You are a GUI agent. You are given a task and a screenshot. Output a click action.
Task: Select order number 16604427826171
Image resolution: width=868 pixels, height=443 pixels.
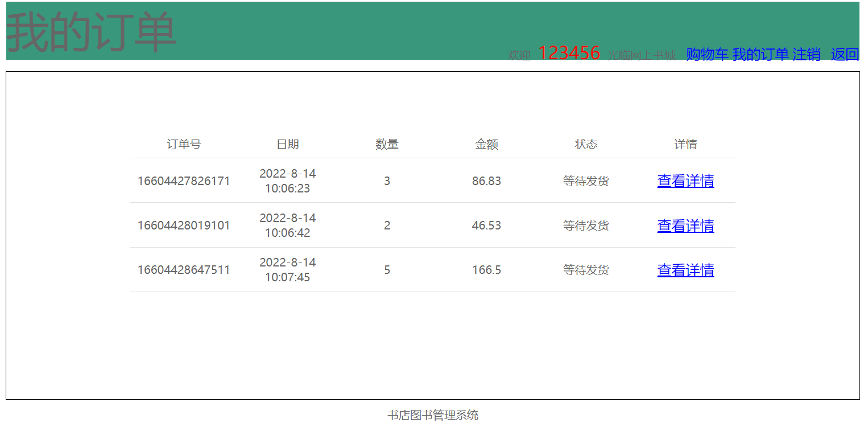pyautogui.click(x=183, y=181)
